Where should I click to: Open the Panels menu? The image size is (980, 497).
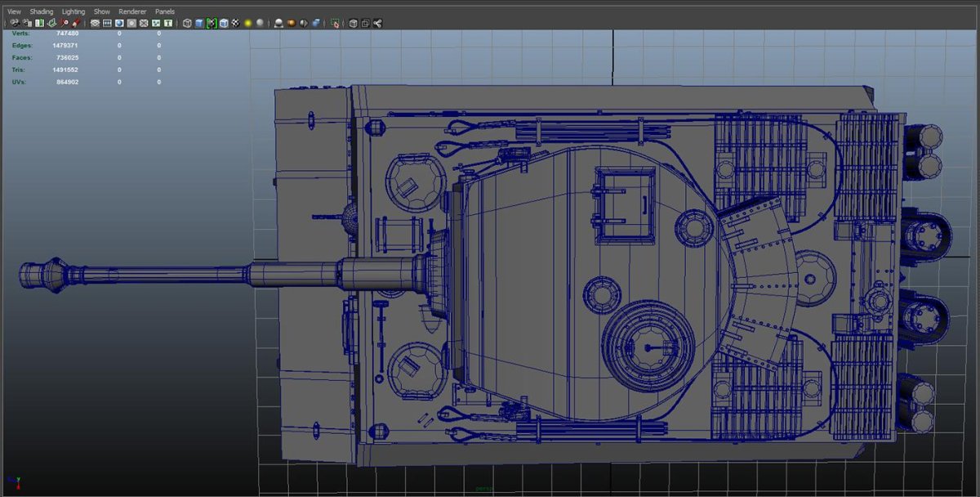[164, 11]
